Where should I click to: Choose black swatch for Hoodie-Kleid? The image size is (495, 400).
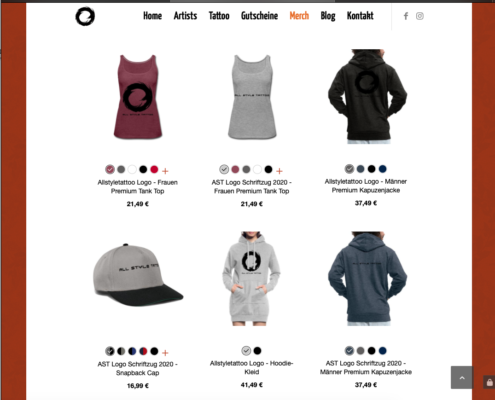click(x=257, y=351)
